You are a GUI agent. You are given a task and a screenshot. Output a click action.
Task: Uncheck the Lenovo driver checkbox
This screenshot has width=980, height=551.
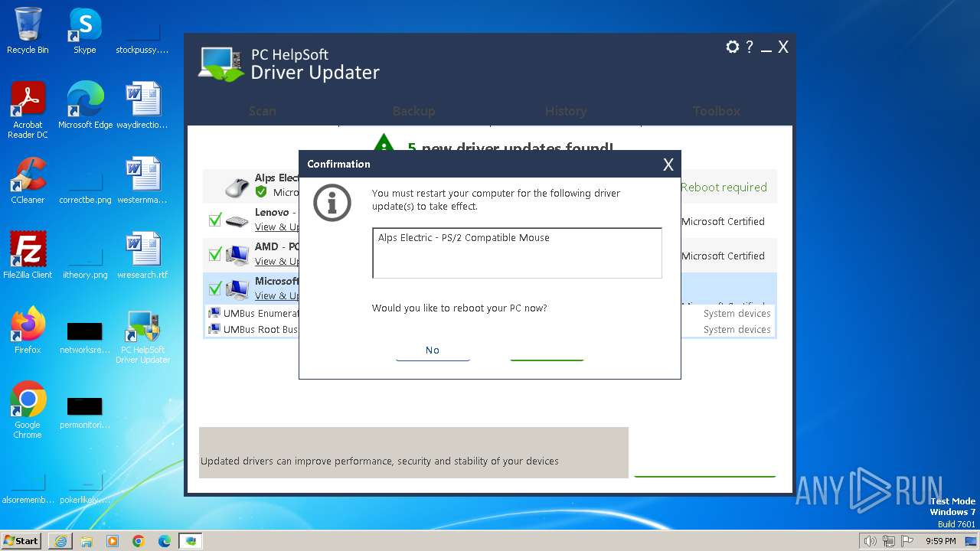(x=215, y=220)
